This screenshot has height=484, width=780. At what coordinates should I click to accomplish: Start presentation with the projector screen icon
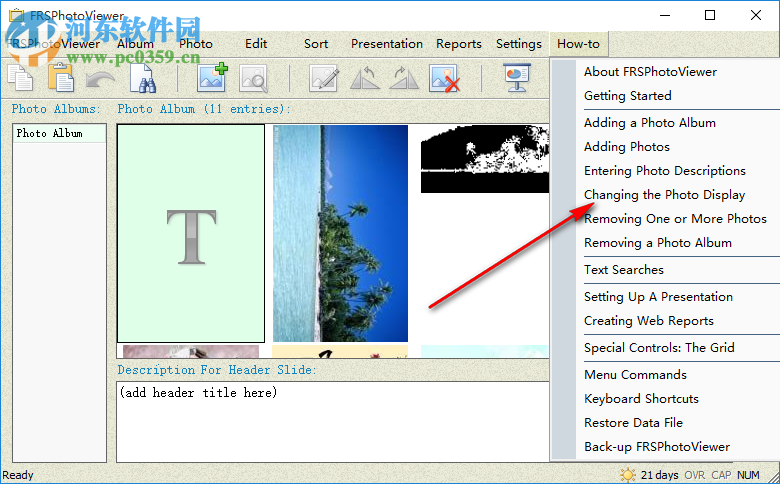point(517,78)
